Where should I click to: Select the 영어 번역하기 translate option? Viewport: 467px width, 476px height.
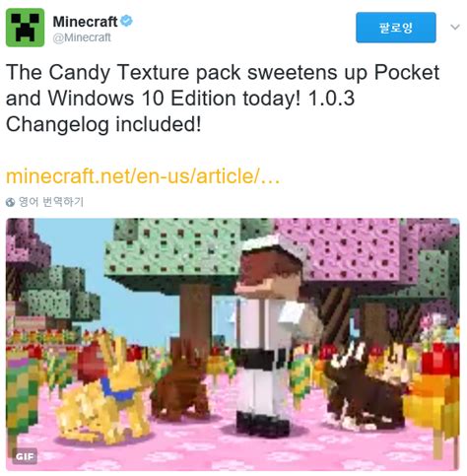click(x=51, y=202)
